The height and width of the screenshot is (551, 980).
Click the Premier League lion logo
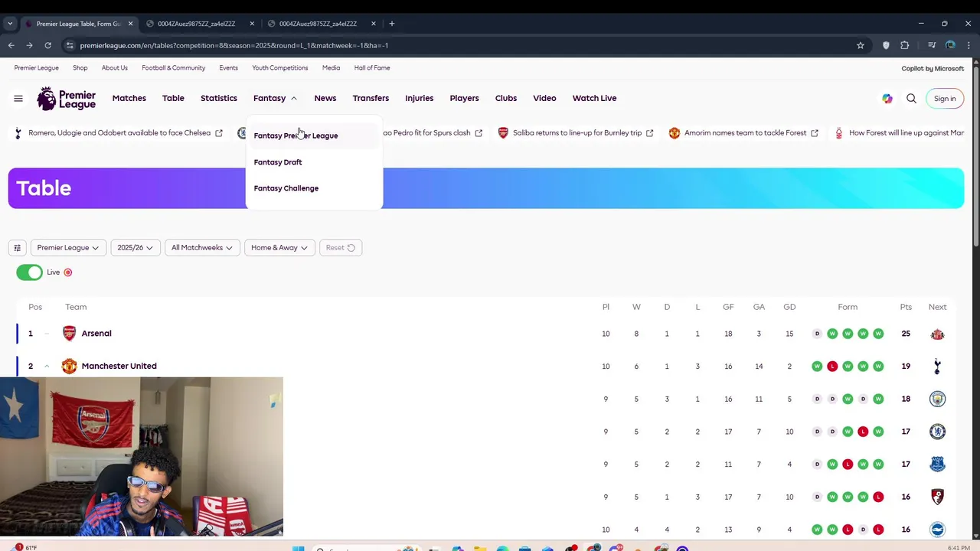click(x=67, y=99)
